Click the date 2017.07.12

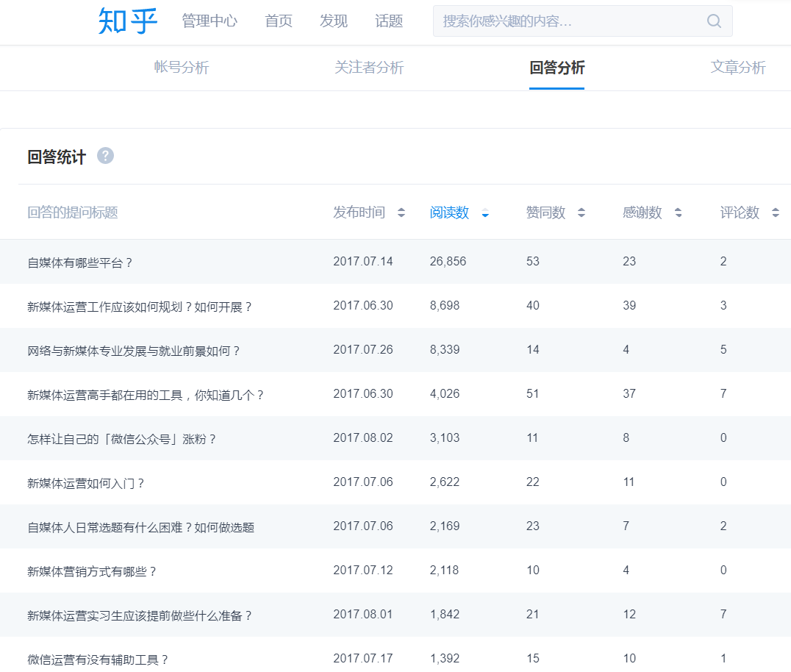(363, 570)
